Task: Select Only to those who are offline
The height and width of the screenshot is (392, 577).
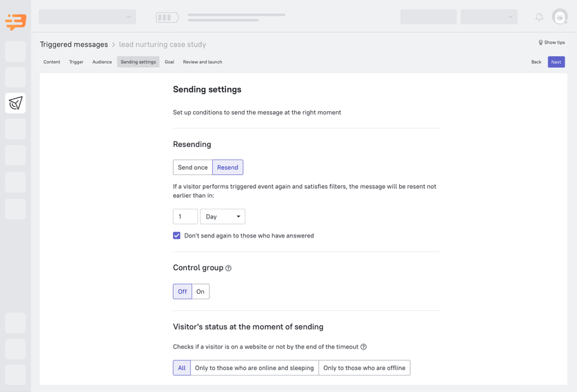Action: pyautogui.click(x=364, y=368)
